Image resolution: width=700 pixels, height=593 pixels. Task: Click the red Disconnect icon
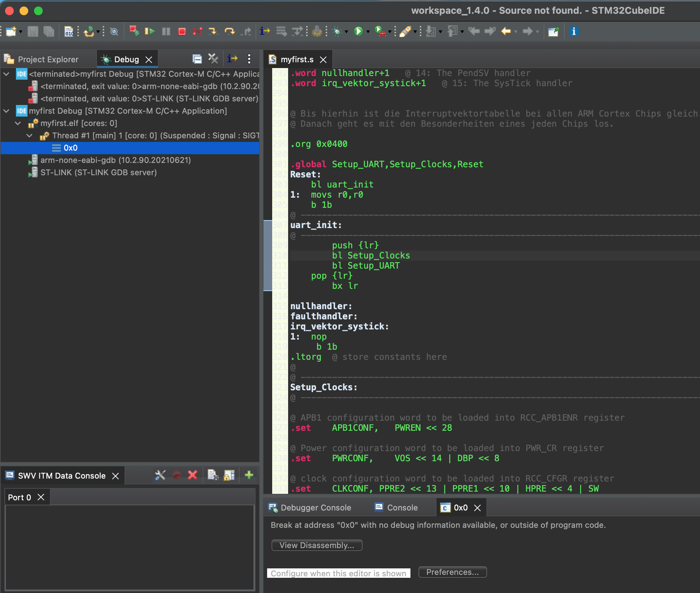(x=198, y=31)
